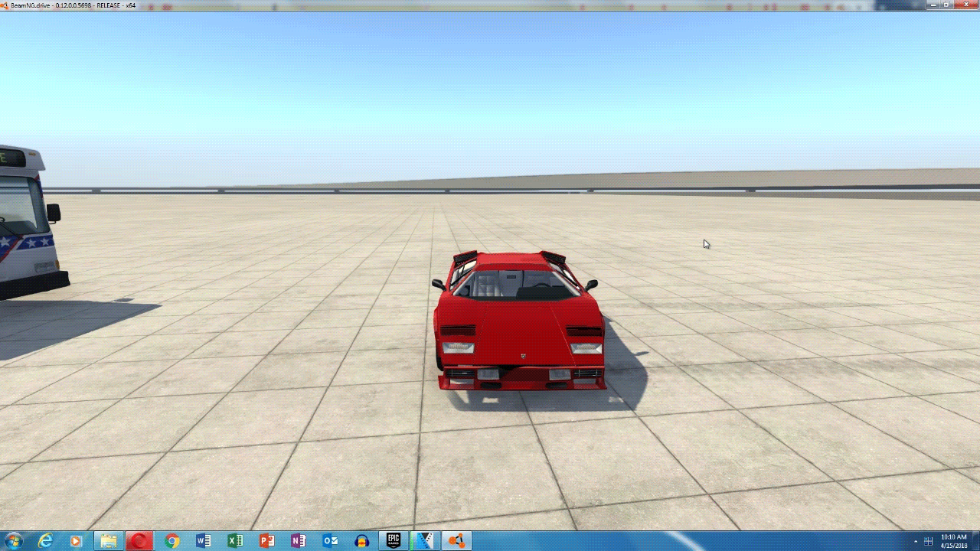Open the Windows Start menu orb

[13, 541]
